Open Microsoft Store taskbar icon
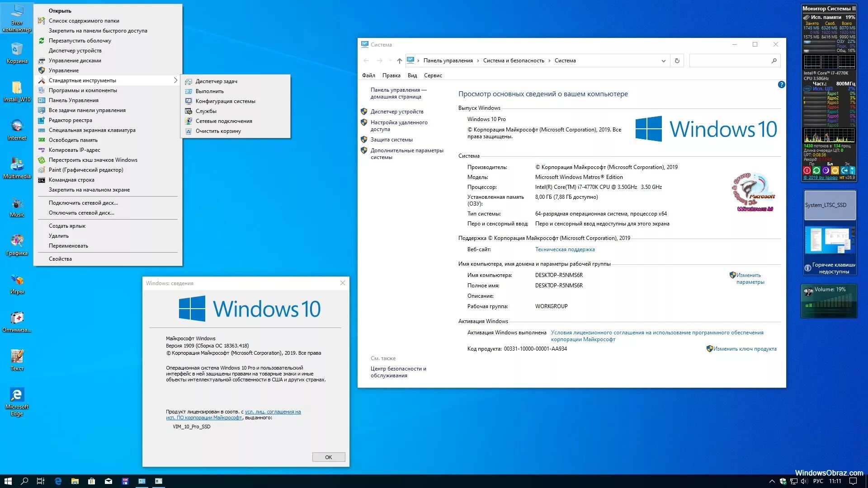868x488 pixels. [92, 481]
